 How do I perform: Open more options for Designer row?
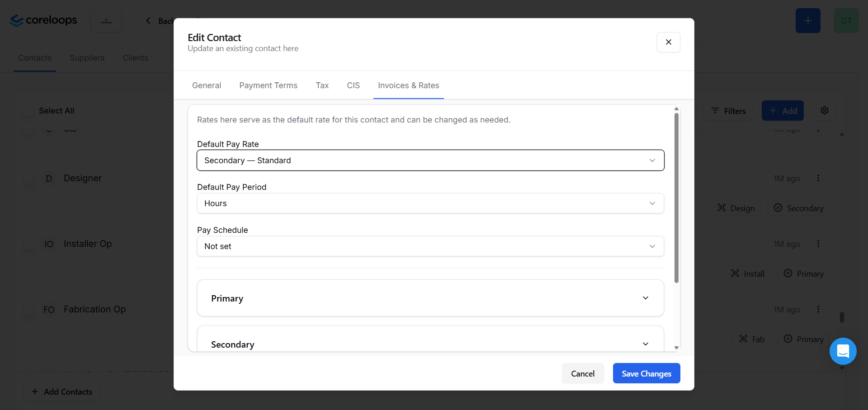tap(818, 178)
